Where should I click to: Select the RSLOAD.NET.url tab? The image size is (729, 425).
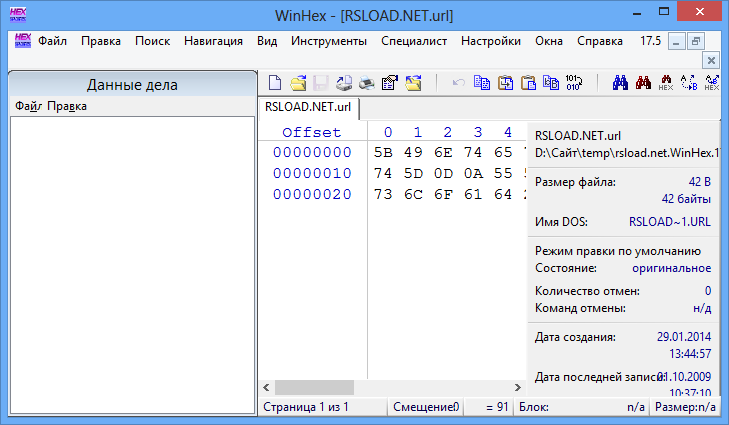308,107
